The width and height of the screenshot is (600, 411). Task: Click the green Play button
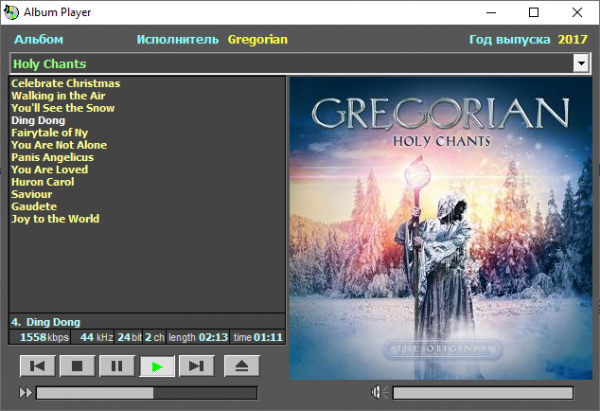(x=157, y=366)
